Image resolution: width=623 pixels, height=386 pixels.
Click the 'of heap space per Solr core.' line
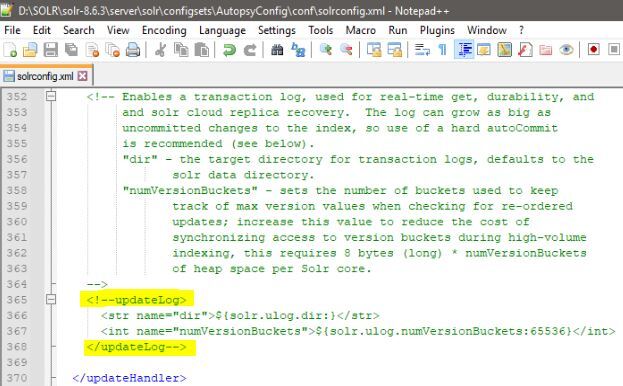272,269
